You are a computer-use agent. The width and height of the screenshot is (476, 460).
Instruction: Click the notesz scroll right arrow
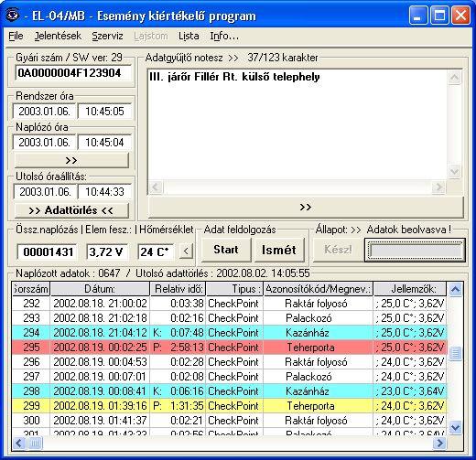coord(438,187)
